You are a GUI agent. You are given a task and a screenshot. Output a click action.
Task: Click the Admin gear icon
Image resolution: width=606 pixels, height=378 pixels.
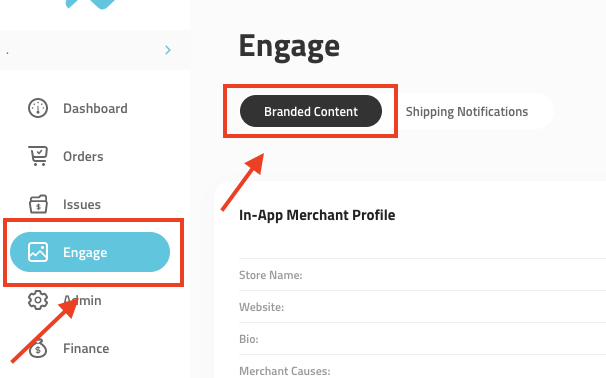click(x=38, y=300)
